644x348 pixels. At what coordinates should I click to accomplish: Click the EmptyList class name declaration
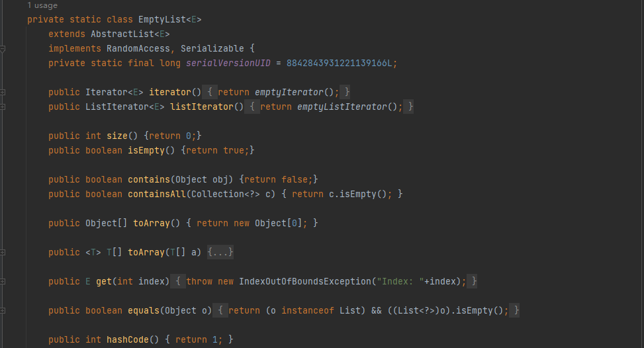pyautogui.click(x=162, y=20)
